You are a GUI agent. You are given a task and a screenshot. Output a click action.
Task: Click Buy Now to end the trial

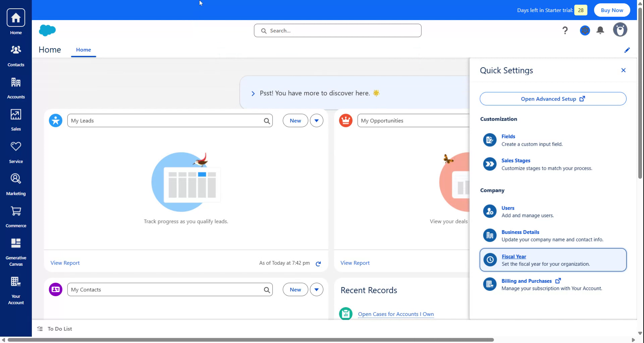611,10
